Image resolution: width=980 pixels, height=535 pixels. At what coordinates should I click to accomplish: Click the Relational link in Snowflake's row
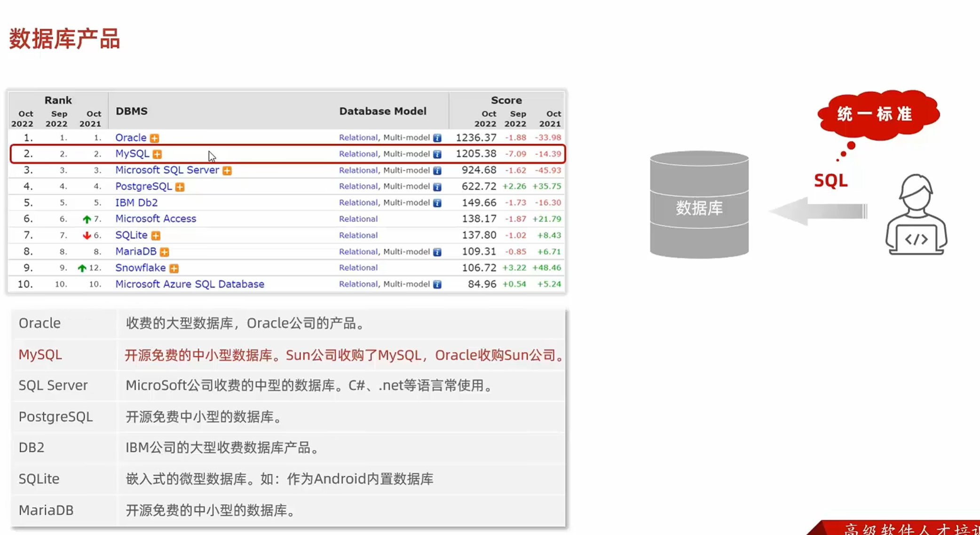[x=358, y=268]
